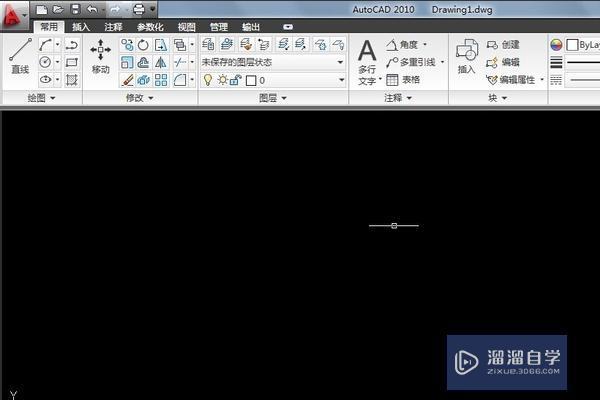This screenshot has height=400, width=600.
Task: Click the Layer Isolate icon
Action: [284, 44]
